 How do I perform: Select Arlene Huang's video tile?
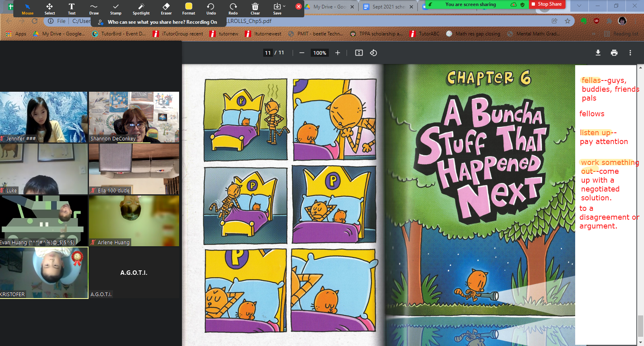(x=134, y=221)
